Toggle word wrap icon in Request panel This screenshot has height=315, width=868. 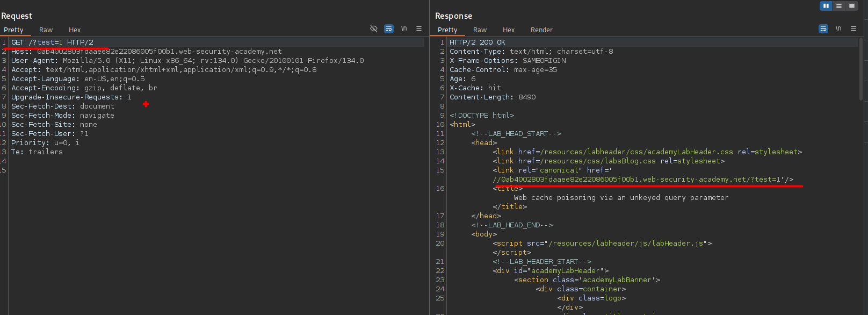click(389, 28)
